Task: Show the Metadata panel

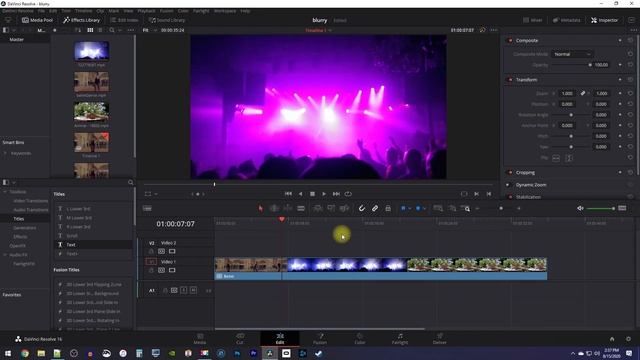Action: [x=567, y=20]
